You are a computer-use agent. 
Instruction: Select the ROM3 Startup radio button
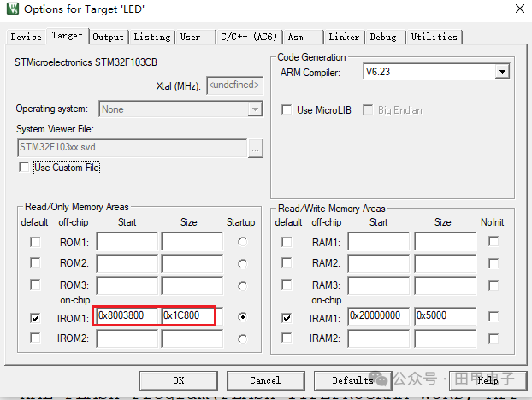pyautogui.click(x=242, y=285)
